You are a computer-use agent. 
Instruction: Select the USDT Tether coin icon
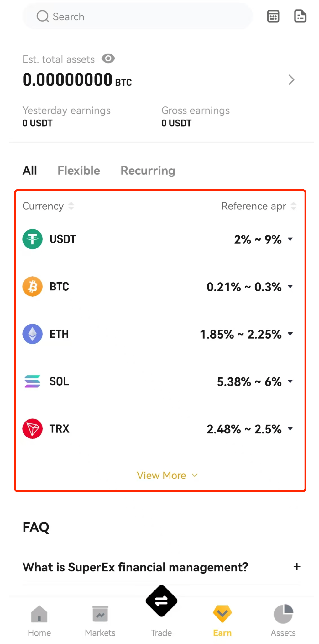click(32, 239)
